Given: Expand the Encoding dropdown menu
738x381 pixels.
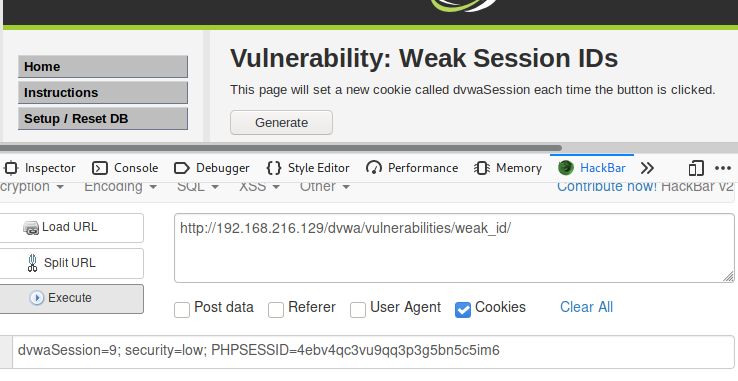Looking at the screenshot, I should (x=120, y=186).
